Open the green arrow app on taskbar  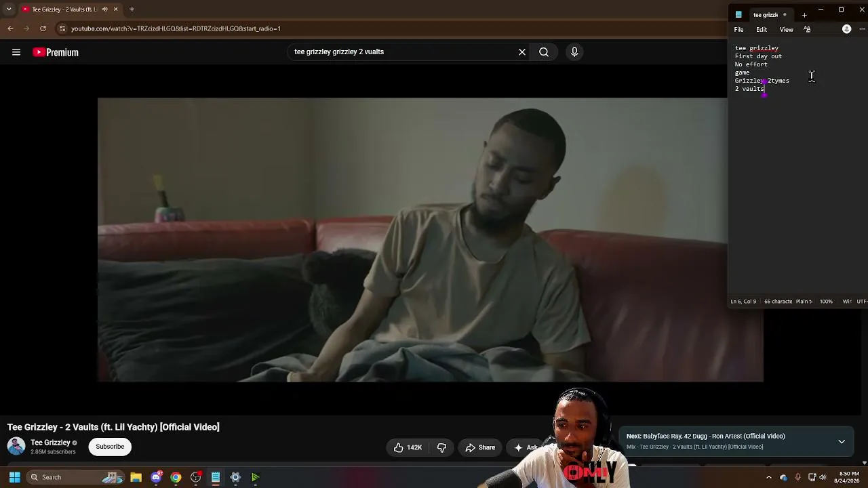(255, 477)
